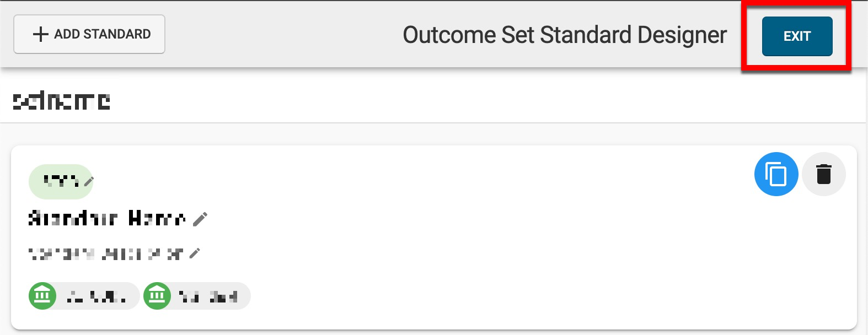Edit the standard name via its pencil icon
The width and height of the screenshot is (868, 335).
(x=200, y=219)
